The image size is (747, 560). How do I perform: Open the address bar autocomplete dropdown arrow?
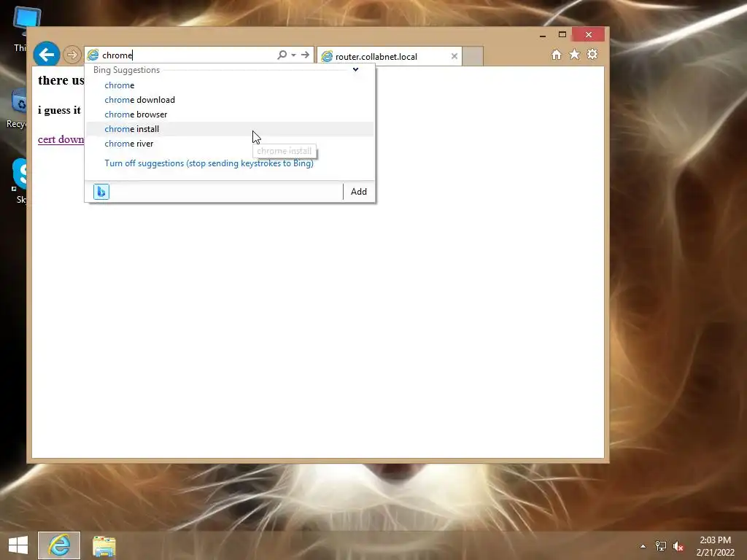pyautogui.click(x=293, y=55)
